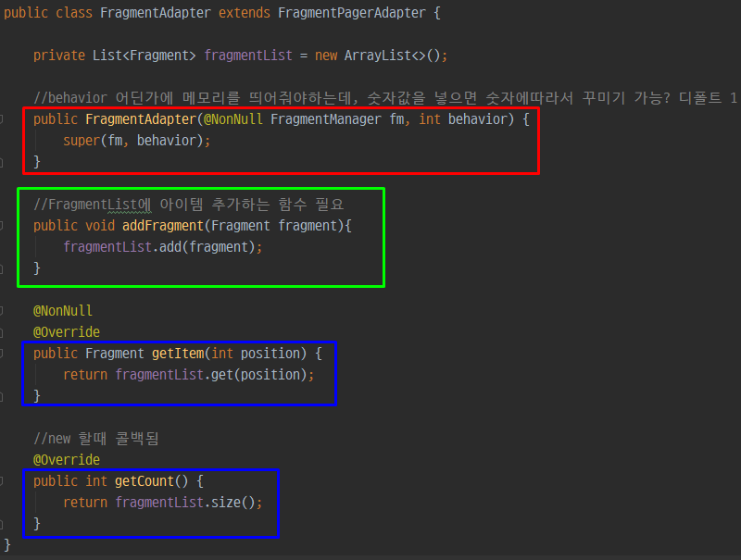Click the 'return' keyword inside getItem
741x560 pixels.
coord(85,375)
